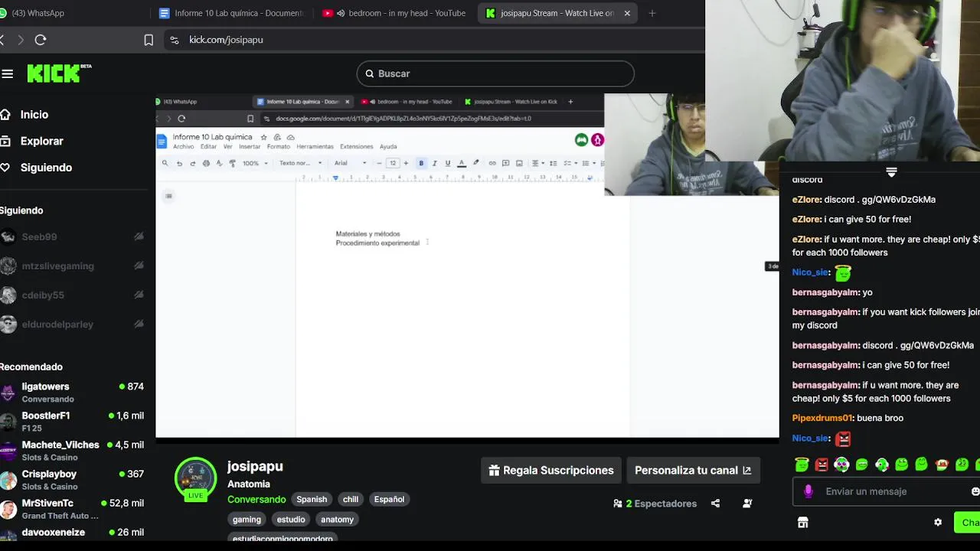Screen dimensions: 980x551
Task: Open the Texto normal style dropdown in streamed Docs
Action: pyautogui.click(x=300, y=163)
